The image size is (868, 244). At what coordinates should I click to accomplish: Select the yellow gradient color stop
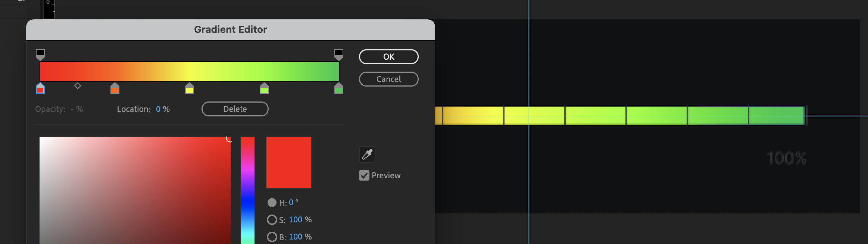coord(190,89)
